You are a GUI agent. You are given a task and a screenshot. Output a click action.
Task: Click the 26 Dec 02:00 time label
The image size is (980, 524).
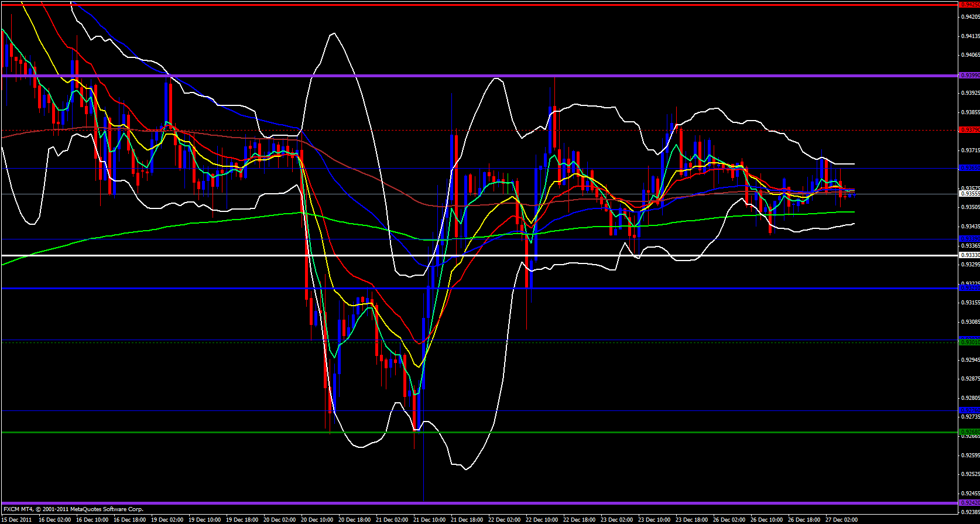tap(729, 519)
